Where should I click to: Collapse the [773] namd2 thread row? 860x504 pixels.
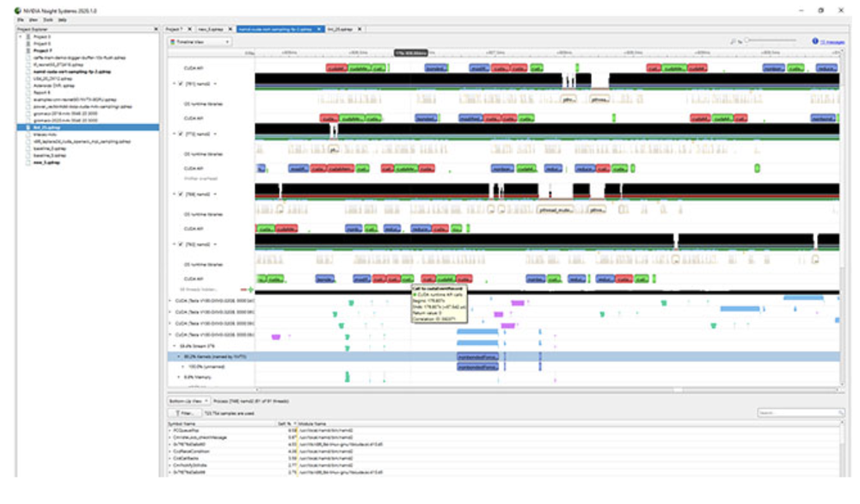[x=174, y=134]
